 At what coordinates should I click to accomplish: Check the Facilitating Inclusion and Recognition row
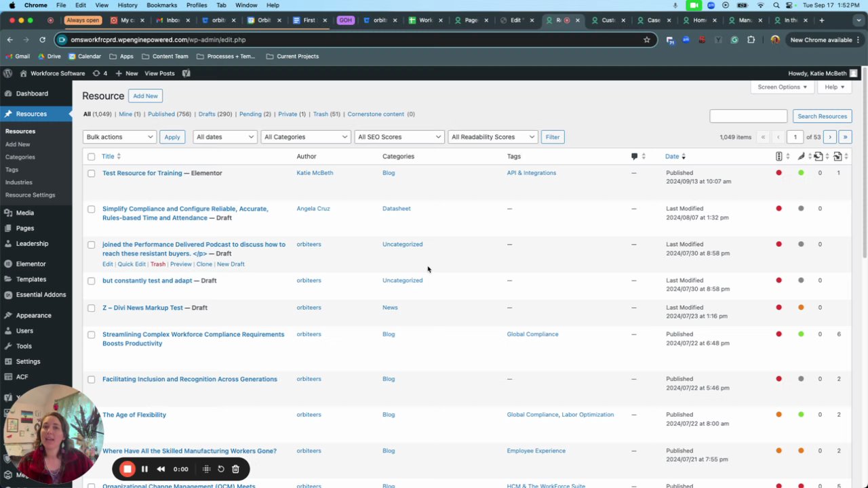click(92, 379)
